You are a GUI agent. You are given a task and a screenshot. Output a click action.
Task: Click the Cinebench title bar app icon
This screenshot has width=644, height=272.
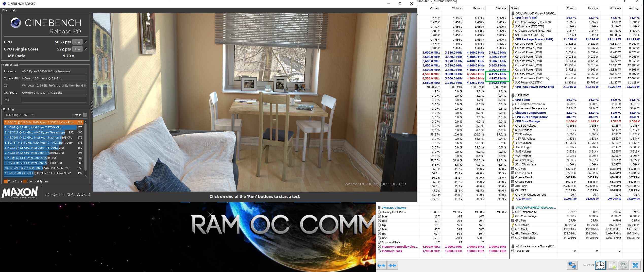click(4, 4)
